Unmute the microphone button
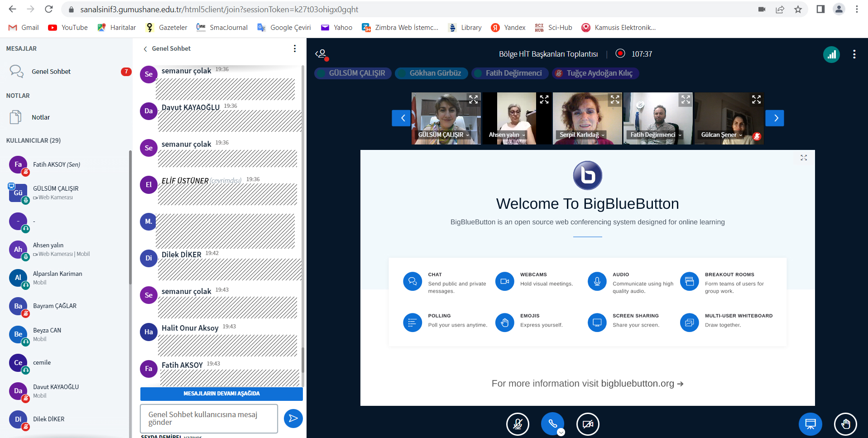This screenshot has height=438, width=868. (x=518, y=424)
